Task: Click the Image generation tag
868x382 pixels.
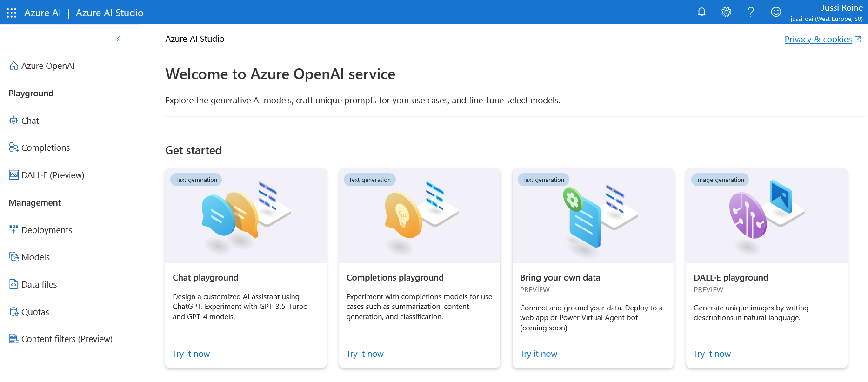Action: point(720,180)
